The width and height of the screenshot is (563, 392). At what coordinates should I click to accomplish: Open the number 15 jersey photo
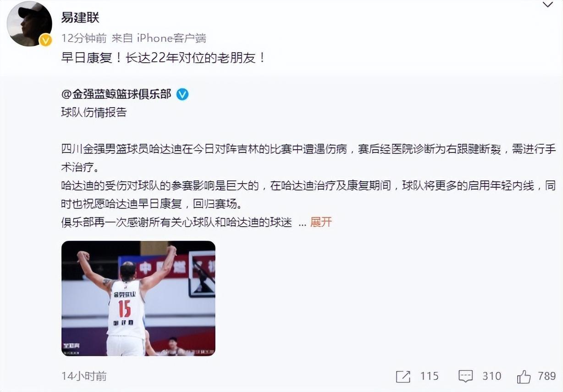point(138,298)
